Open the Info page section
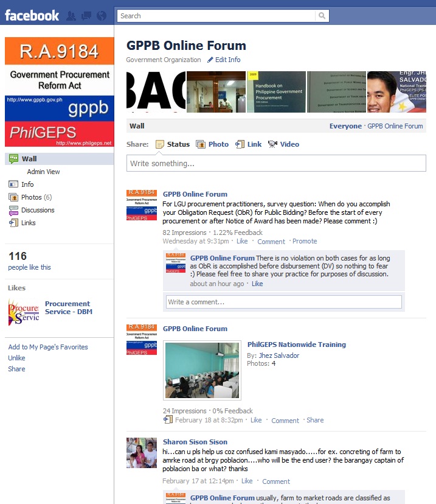The height and width of the screenshot is (504, 436). click(x=27, y=184)
